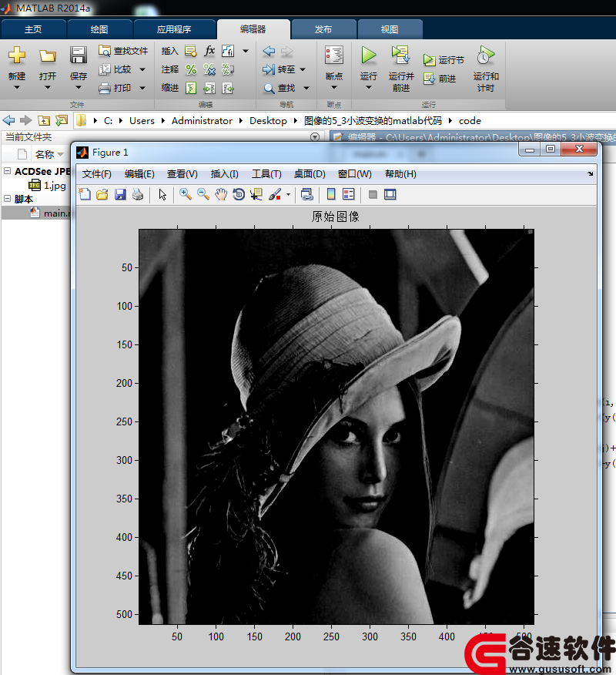616x675 pixels.
Task: Insert a legend using the Figure toolbar
Action: pyautogui.click(x=349, y=194)
